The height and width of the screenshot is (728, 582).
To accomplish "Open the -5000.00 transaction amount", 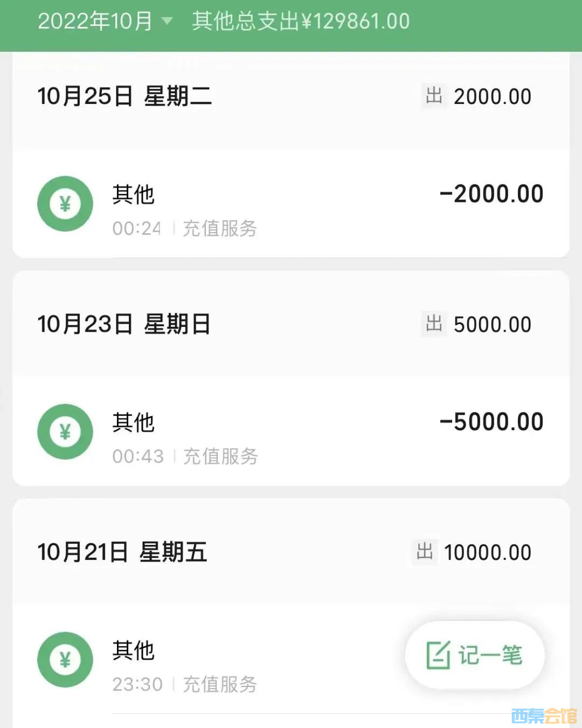I will click(491, 422).
